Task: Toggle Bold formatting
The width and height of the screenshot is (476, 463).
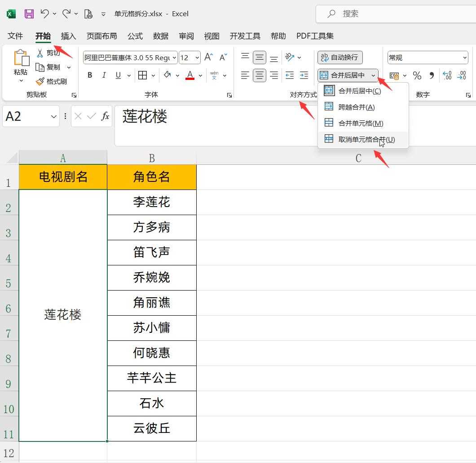Action: pos(90,75)
